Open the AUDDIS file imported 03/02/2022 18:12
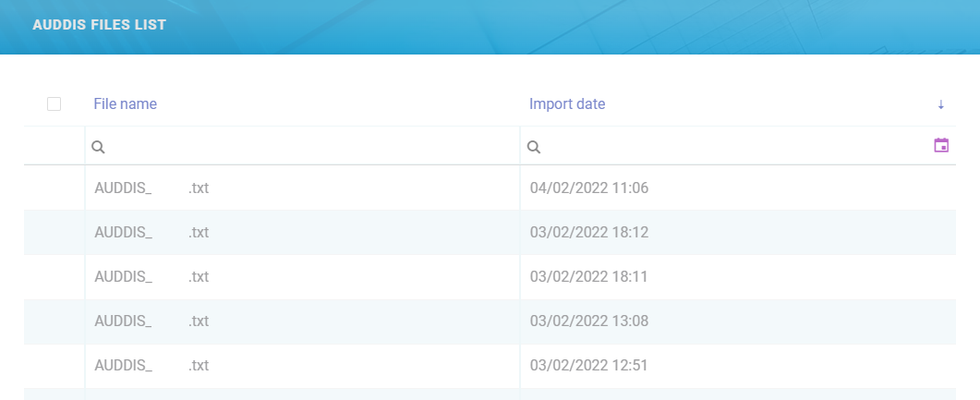This screenshot has height=400, width=980. click(151, 233)
